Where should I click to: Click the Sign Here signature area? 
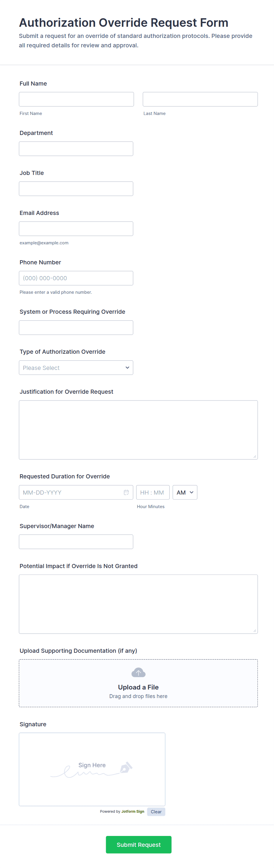(92, 769)
